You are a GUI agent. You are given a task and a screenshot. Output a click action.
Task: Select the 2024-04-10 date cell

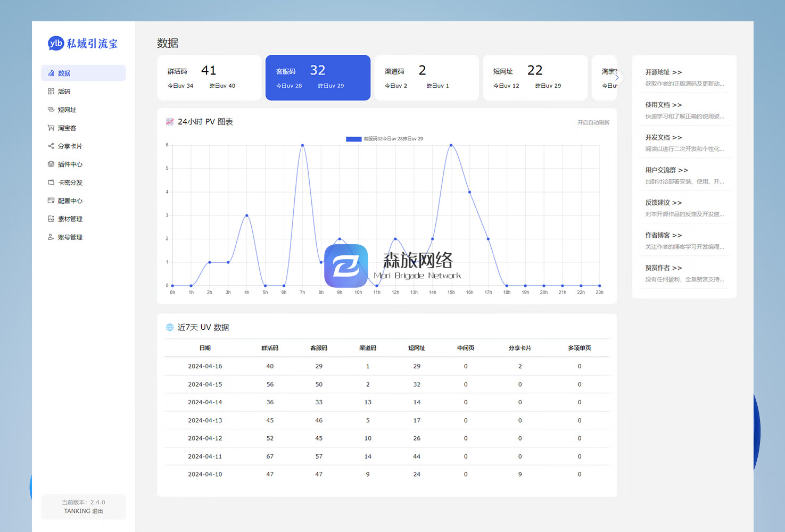pyautogui.click(x=205, y=474)
